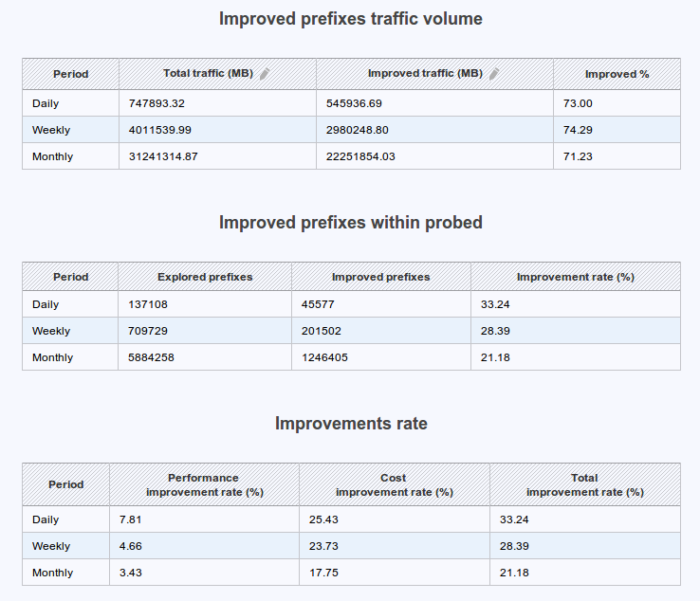700x601 pixels.
Task: Click the Cost improvement rate (%) header
Action: point(394,484)
